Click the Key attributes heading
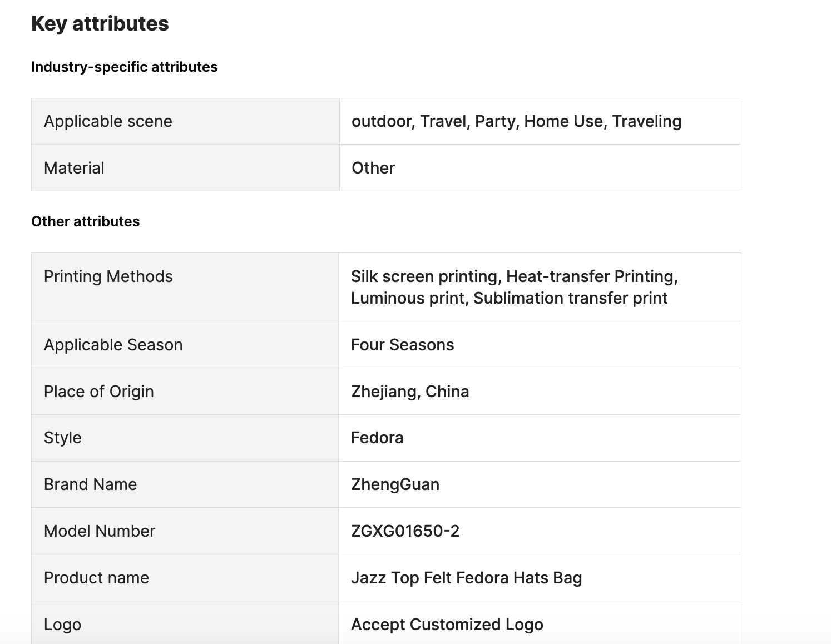Screen dimensions: 831x644 coord(100,24)
